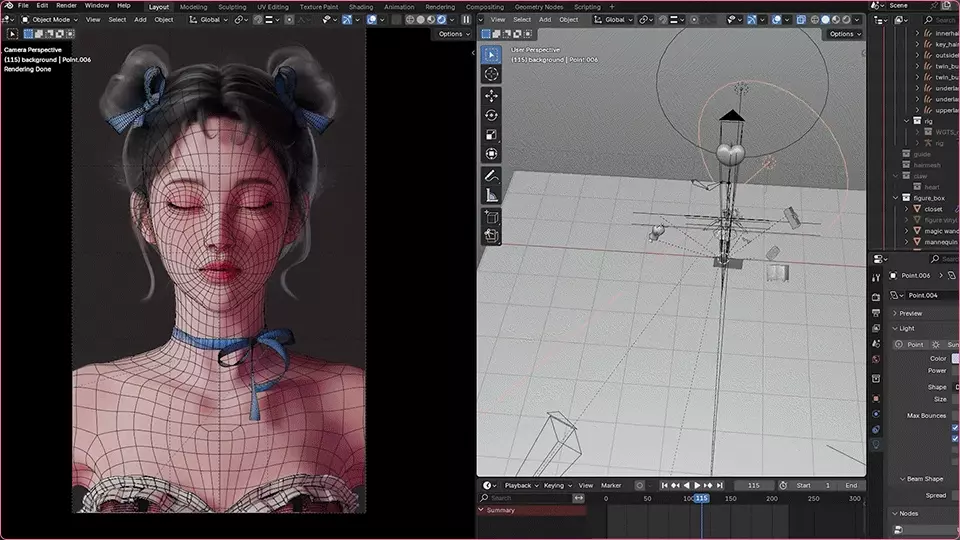Toggle overlays in left camera viewport header
The image size is (960, 540).
(x=372, y=20)
